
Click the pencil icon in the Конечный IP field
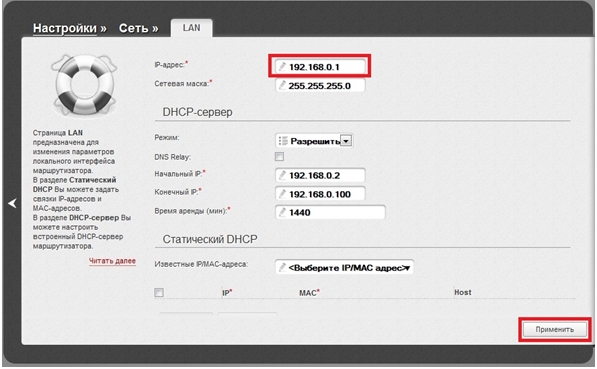click(x=282, y=194)
